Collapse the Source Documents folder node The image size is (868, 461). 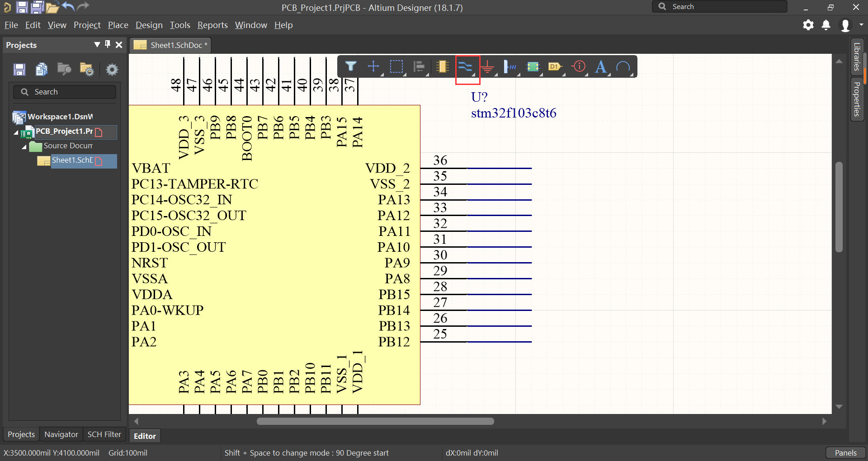(x=24, y=147)
